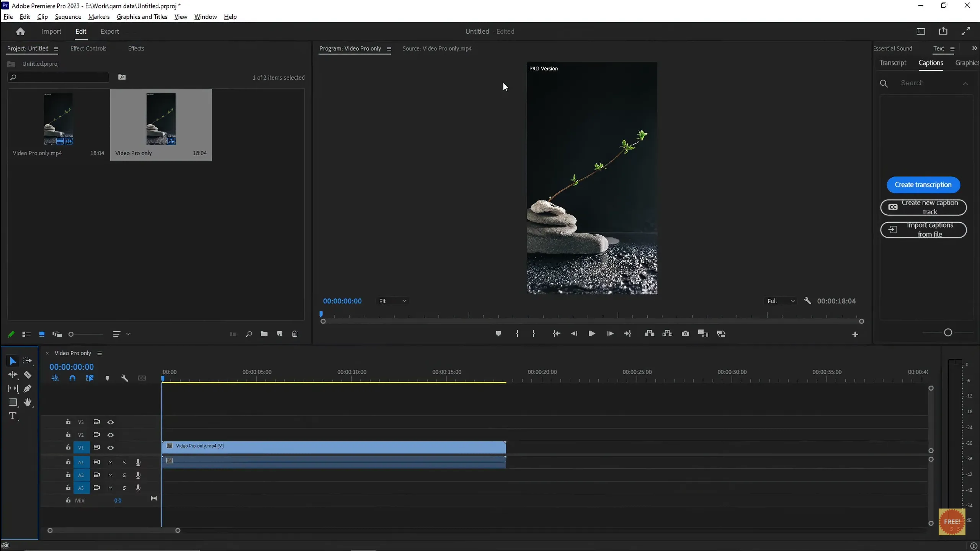Click Go to In point button
This screenshot has height=551, width=980.
[557, 334]
